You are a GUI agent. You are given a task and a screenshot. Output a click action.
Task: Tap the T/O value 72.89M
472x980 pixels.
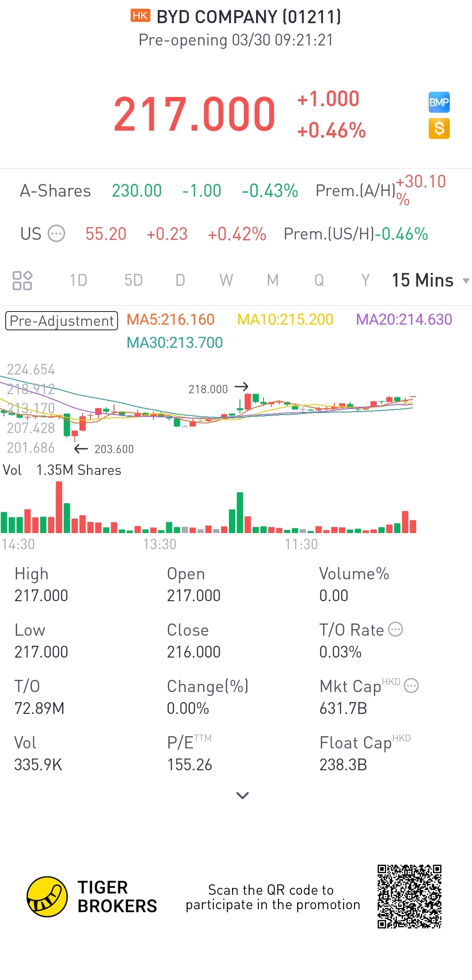[39, 708]
